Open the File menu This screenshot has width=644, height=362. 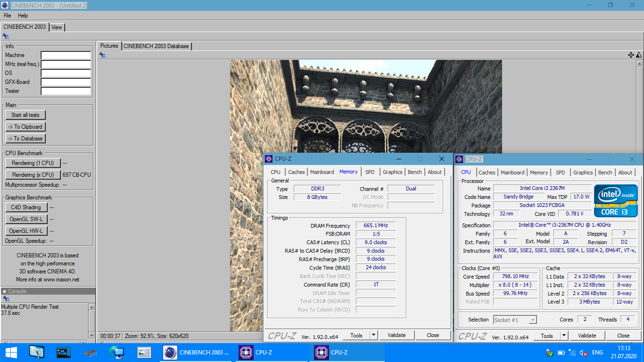pyautogui.click(x=8, y=16)
